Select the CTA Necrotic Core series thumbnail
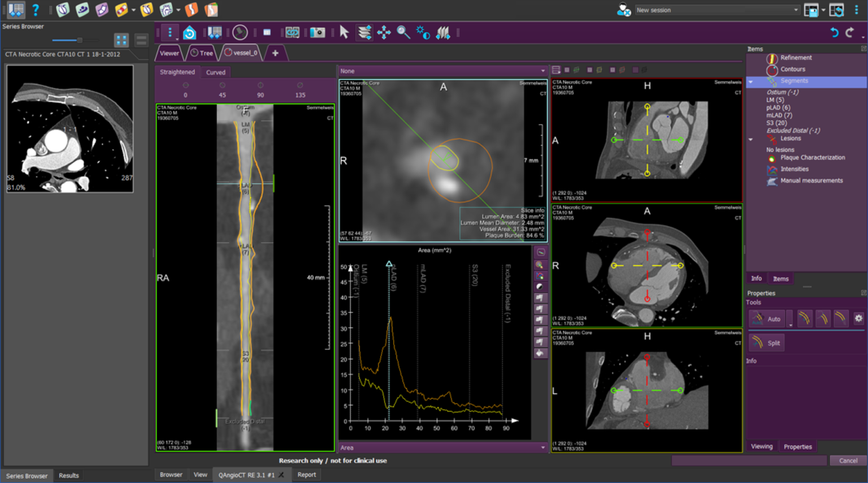 tap(70, 128)
